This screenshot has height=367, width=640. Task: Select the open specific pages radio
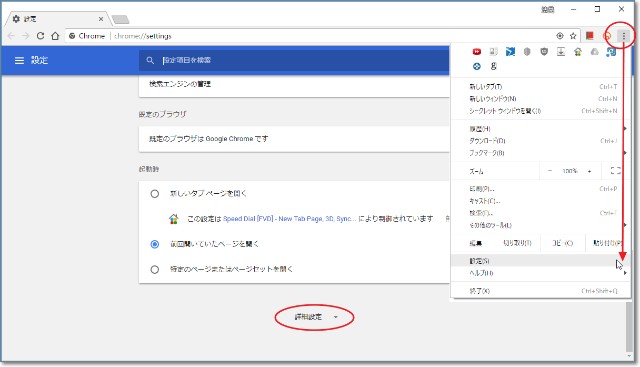coord(155,269)
